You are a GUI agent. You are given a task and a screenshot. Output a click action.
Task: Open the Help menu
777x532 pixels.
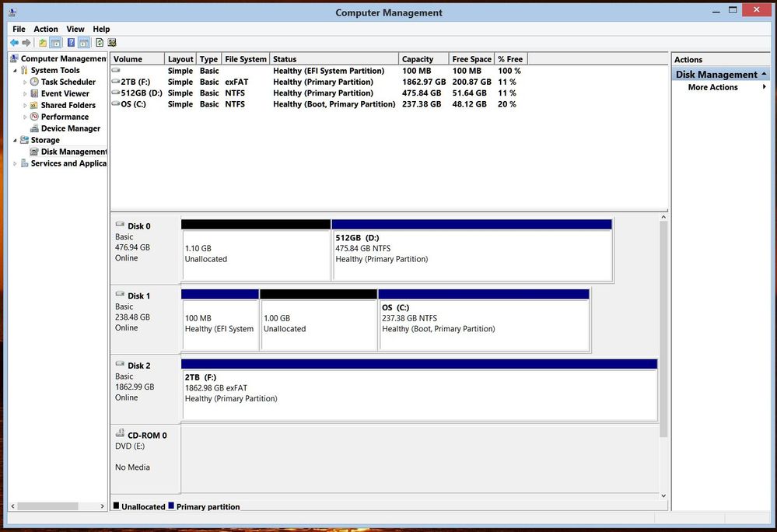(101, 29)
